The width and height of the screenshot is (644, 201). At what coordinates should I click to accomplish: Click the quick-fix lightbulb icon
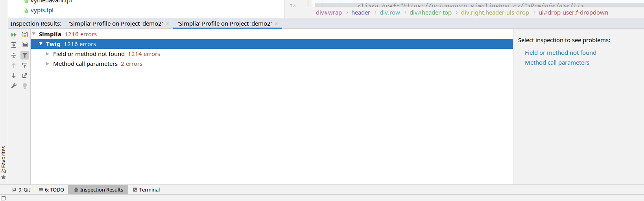[25, 86]
